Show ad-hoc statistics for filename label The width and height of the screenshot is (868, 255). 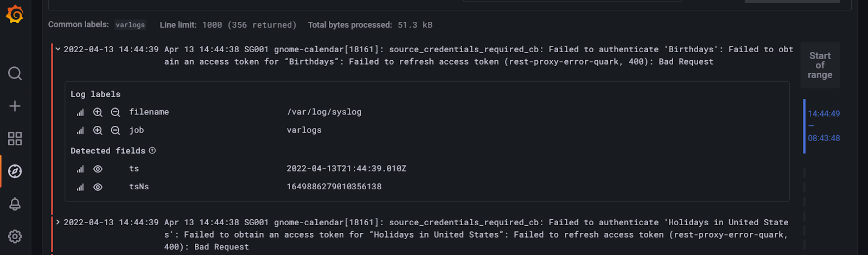80,112
